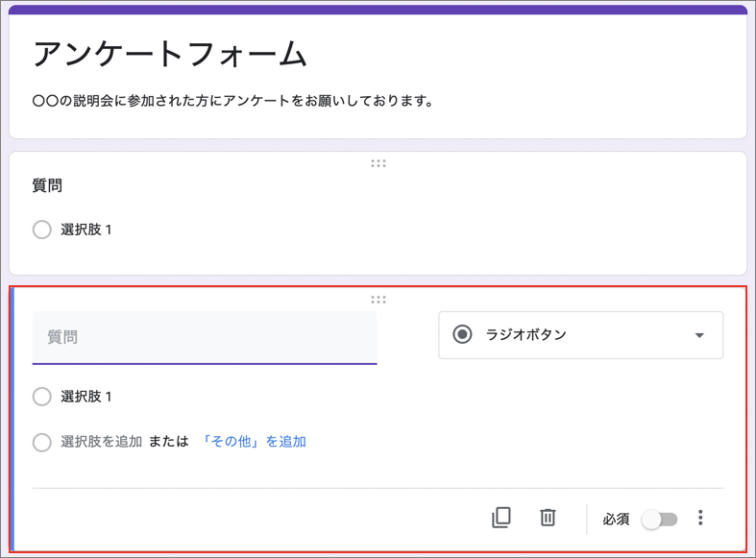
Task: Click 選択肢を追加 to add an option
Action: [101, 442]
